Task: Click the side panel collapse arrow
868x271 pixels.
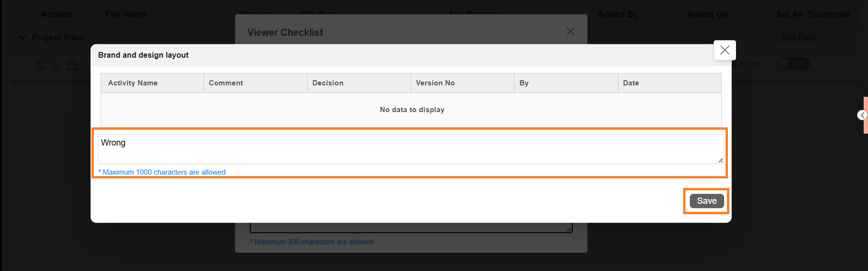Action: pos(862,115)
